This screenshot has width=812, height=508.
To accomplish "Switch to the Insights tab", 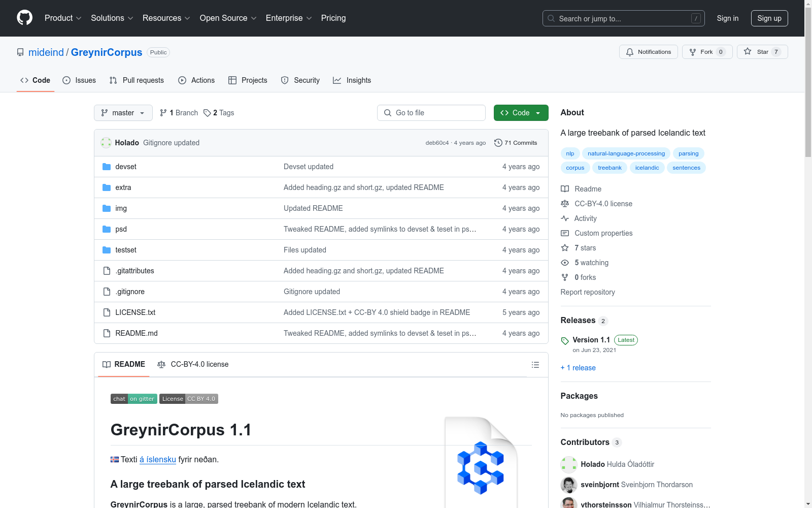I will [352, 80].
